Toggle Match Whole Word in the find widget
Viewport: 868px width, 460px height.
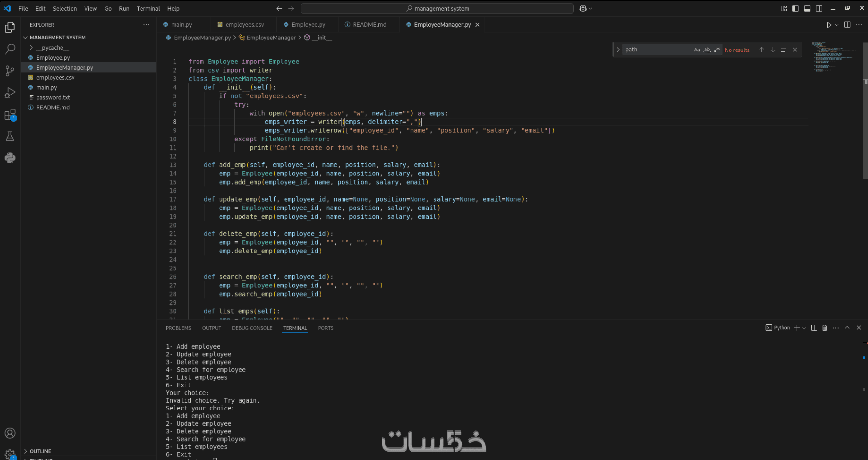[x=707, y=50]
